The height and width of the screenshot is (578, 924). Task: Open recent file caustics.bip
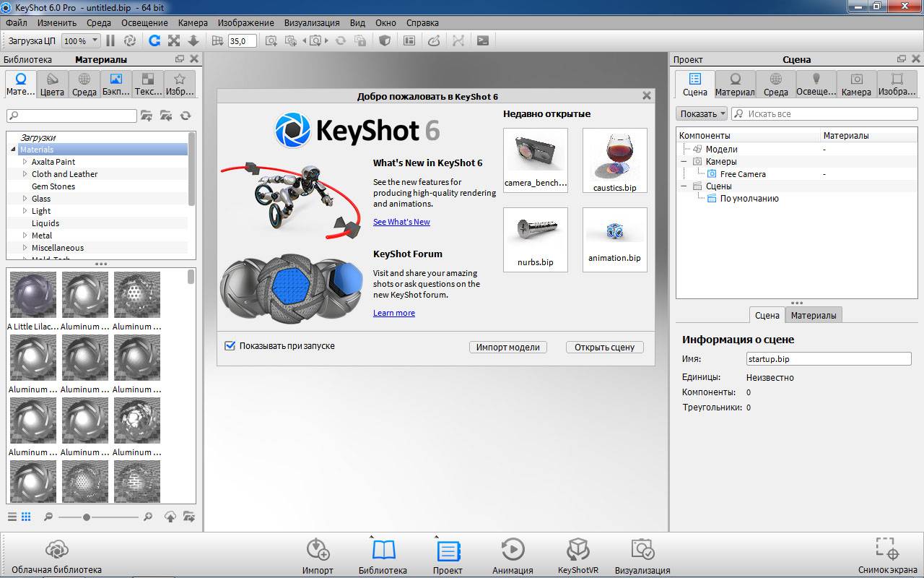click(615, 160)
